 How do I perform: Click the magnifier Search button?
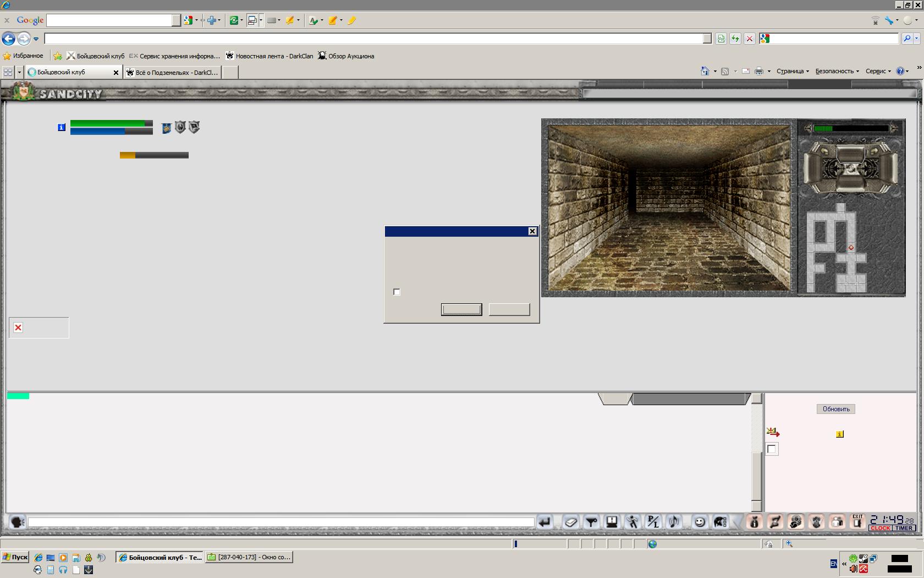(907, 39)
